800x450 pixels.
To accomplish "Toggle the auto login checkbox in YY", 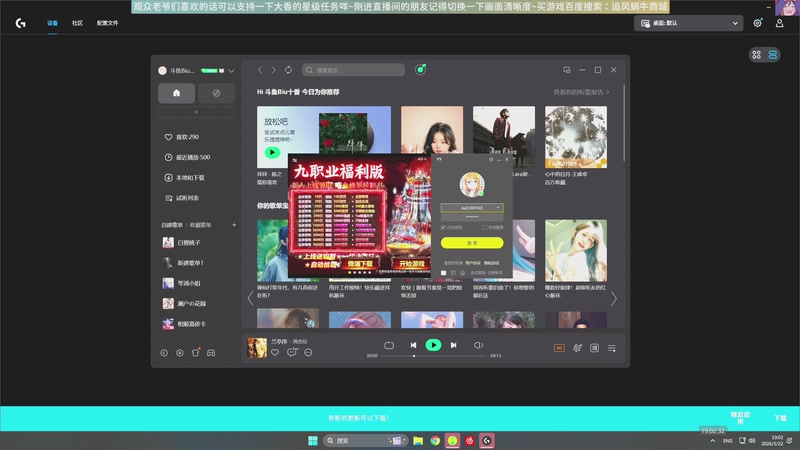I will pyautogui.click(x=485, y=228).
